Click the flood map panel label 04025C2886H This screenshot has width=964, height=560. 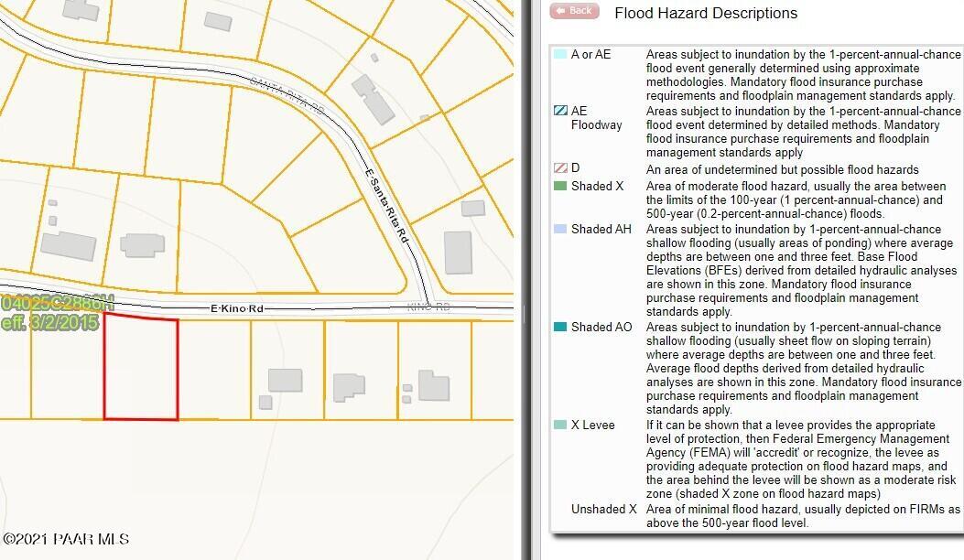57,303
